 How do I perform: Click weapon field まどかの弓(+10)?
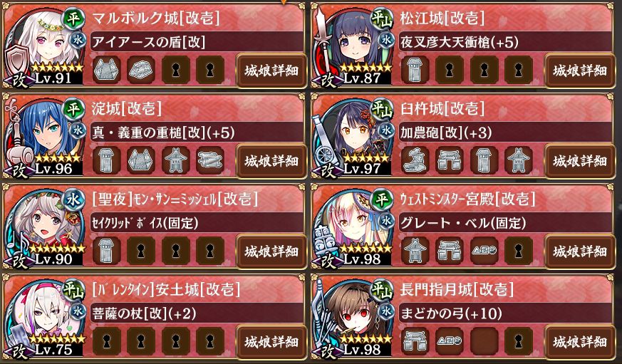[x=505, y=313]
